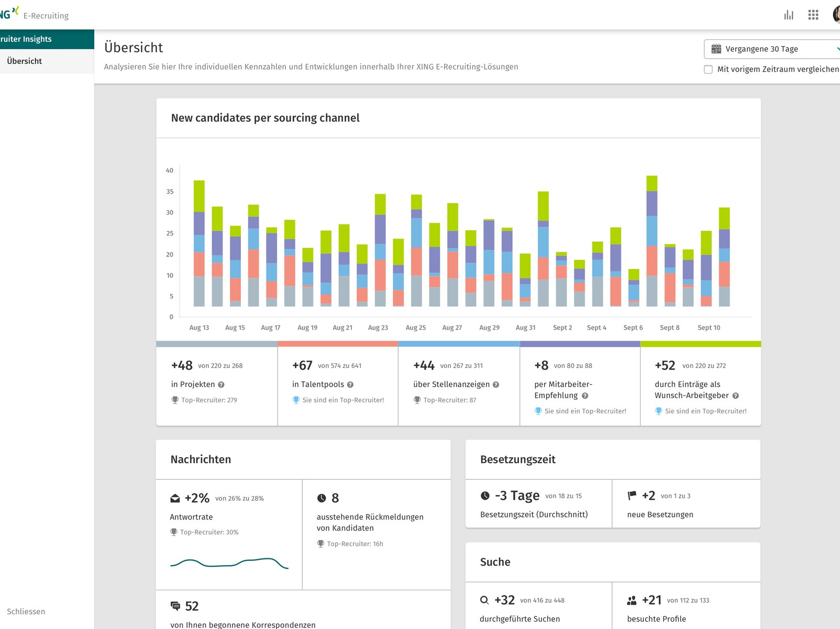
Task: Click the calendar icon in date range selector
Action: tap(716, 49)
